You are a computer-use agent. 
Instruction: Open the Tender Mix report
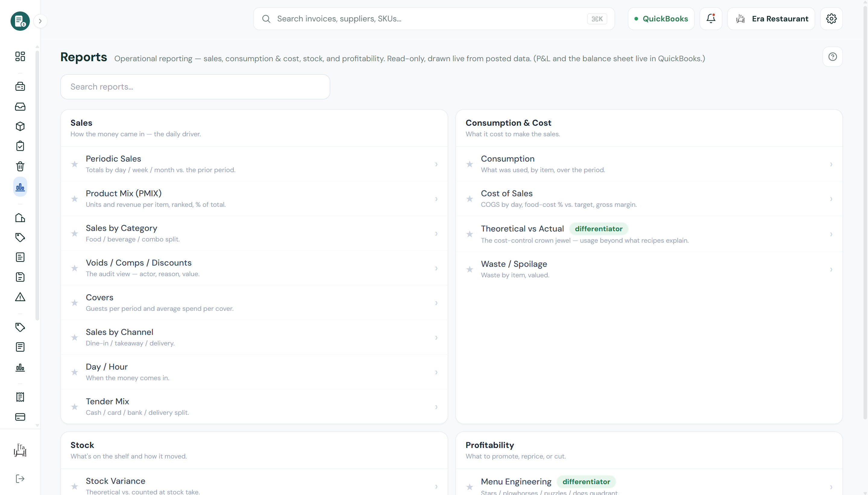[254, 407]
